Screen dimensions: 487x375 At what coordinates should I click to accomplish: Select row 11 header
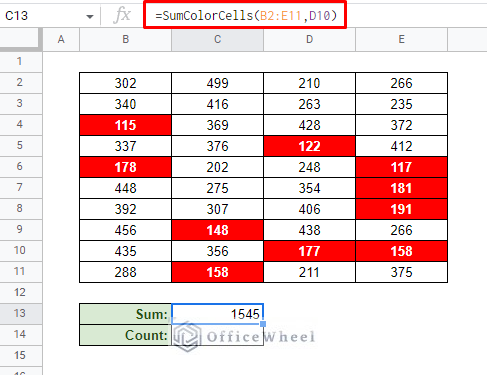click(x=21, y=272)
